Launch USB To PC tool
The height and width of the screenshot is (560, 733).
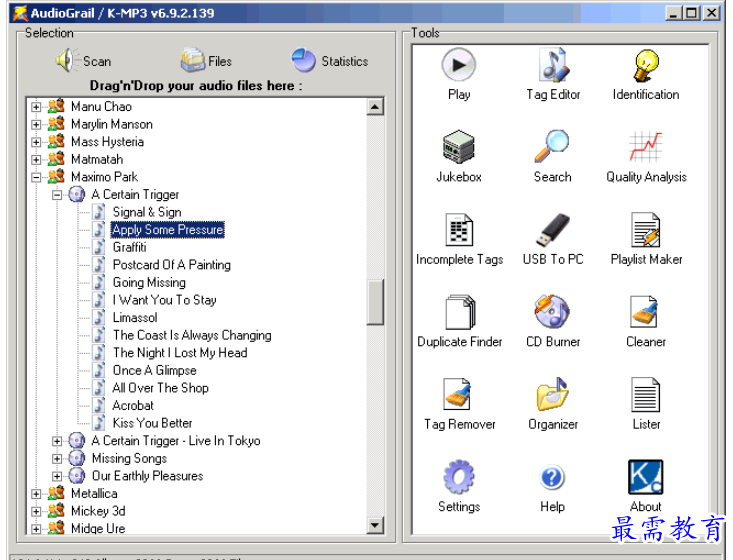[553, 239]
